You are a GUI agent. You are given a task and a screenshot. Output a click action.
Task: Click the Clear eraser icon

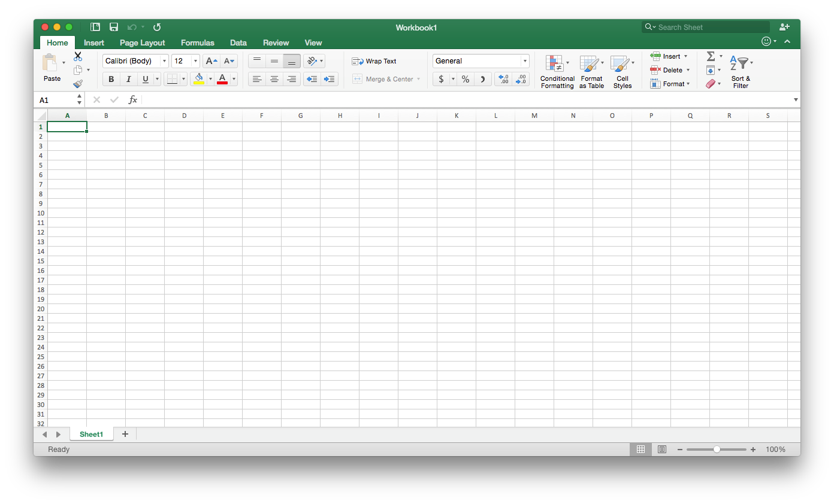point(711,84)
